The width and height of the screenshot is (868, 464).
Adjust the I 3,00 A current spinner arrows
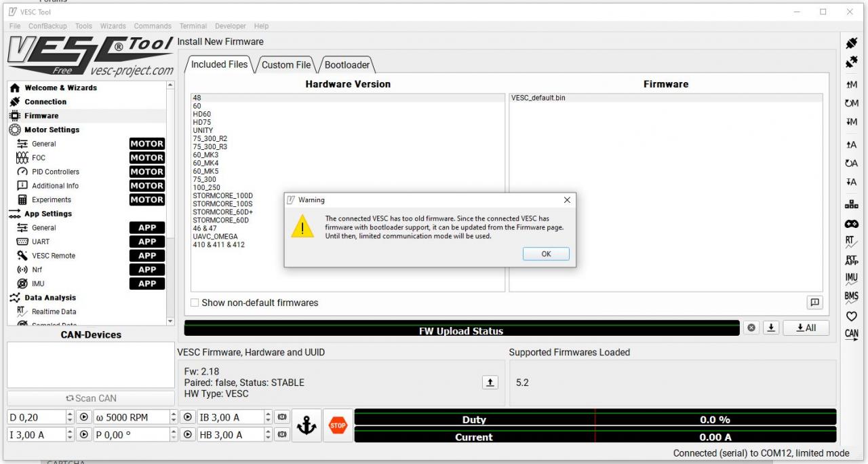tap(69, 434)
